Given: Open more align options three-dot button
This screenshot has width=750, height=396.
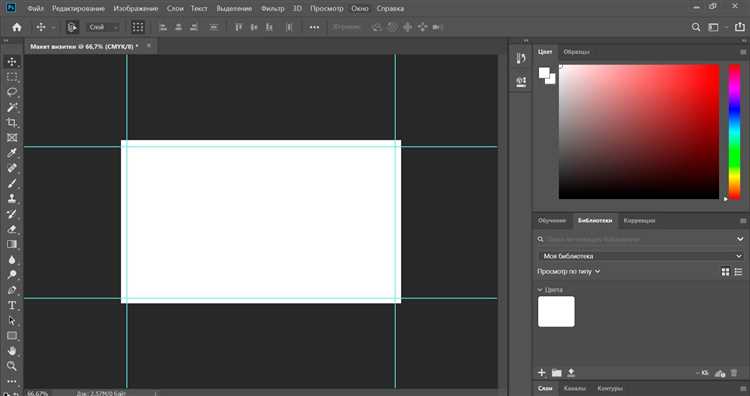Looking at the screenshot, I should coord(314,27).
